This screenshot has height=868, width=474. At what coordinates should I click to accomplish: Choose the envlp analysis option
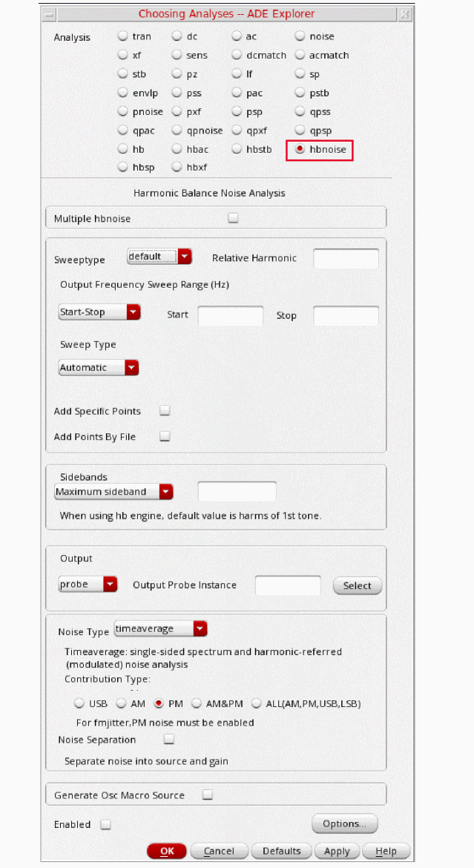click(x=123, y=93)
